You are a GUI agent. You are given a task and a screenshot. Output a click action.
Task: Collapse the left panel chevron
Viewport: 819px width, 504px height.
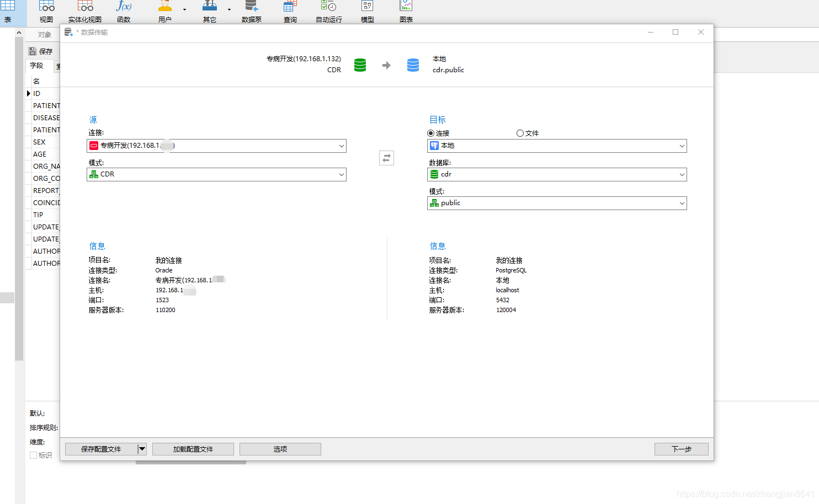click(x=19, y=33)
